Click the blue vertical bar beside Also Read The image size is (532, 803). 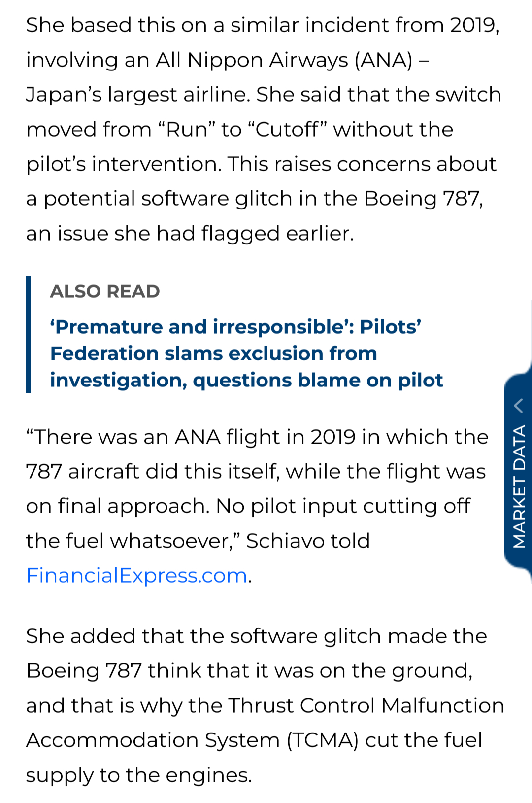[28, 334]
